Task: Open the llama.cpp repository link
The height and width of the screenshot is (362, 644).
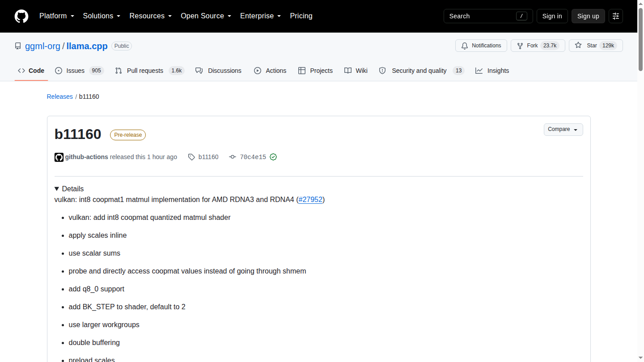Action: pyautogui.click(x=87, y=46)
